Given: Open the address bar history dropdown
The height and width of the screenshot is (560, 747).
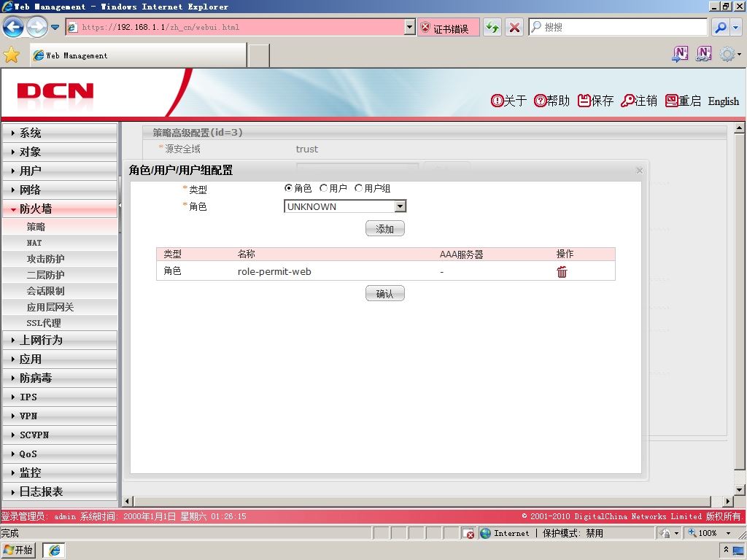Looking at the screenshot, I should [410, 27].
